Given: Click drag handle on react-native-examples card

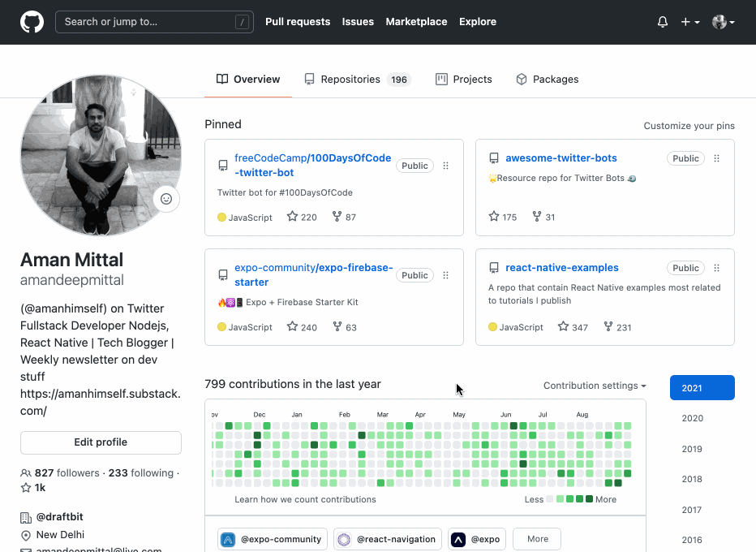Looking at the screenshot, I should point(716,268).
